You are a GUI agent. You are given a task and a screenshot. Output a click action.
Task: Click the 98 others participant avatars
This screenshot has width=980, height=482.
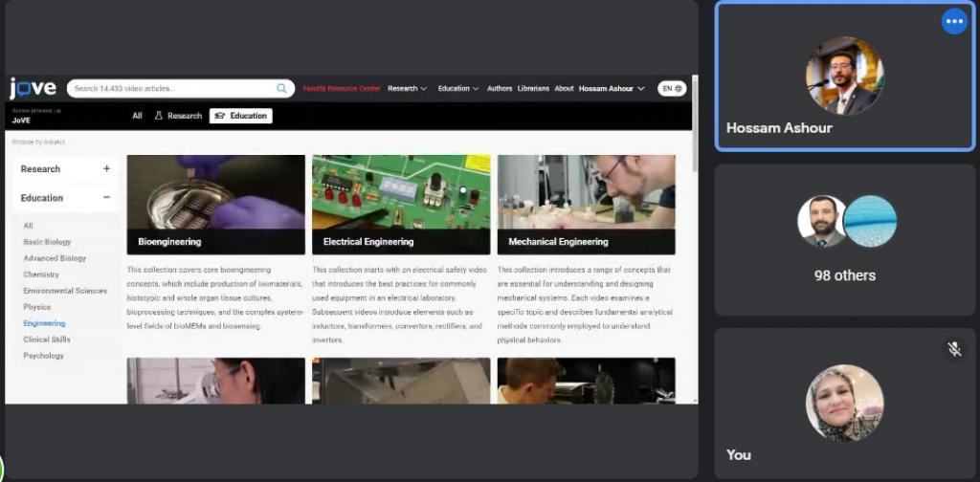[x=846, y=222]
